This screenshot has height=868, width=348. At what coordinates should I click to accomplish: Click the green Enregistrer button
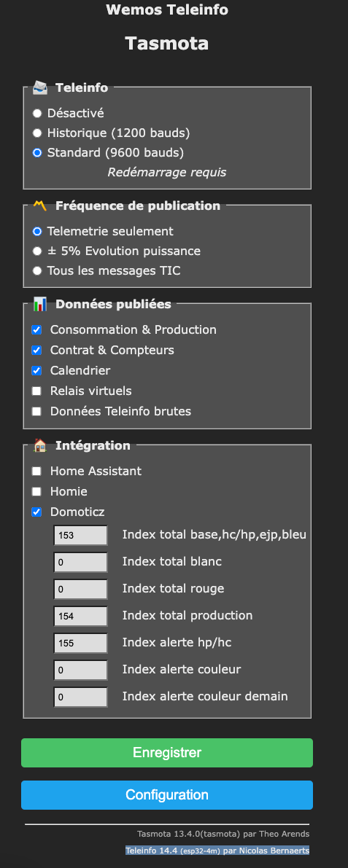167,753
